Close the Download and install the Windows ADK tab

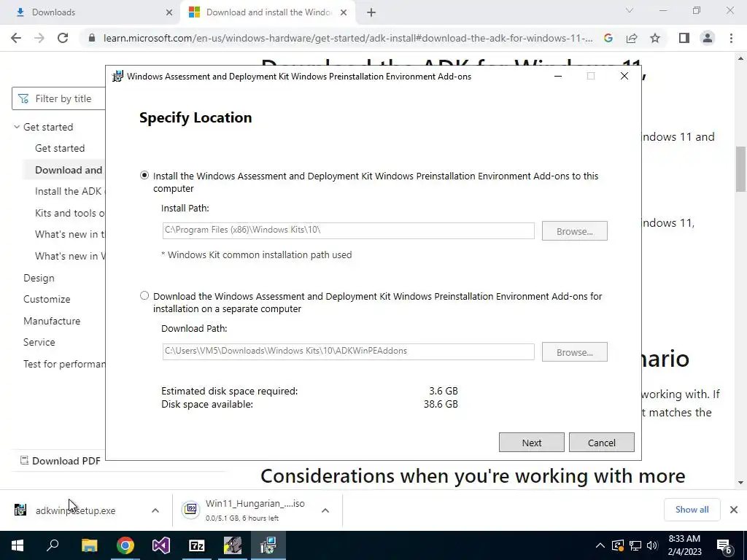[x=344, y=12]
